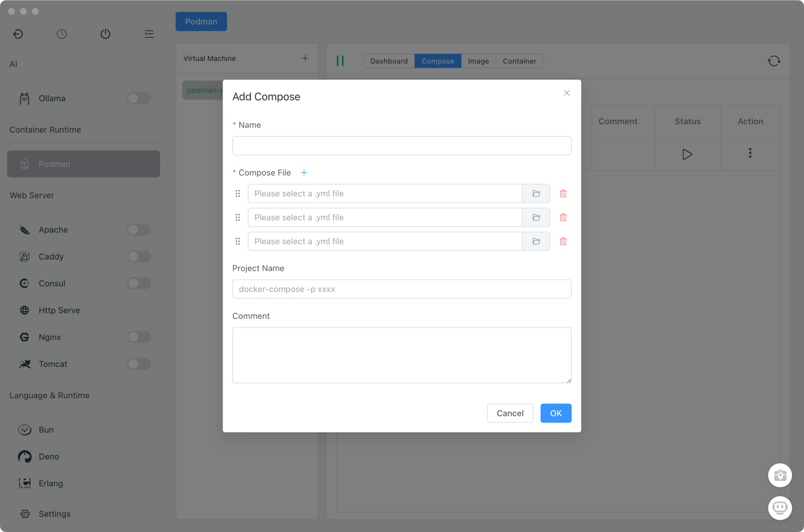
Task: Cancel the Add Compose dialog
Action: 510,413
